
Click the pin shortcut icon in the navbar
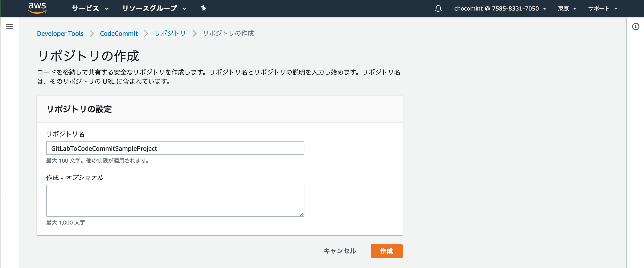point(204,8)
